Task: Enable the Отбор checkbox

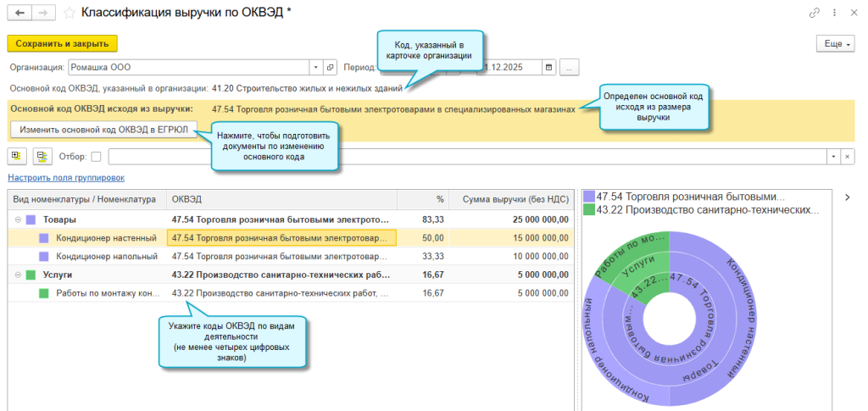Action: pyautogui.click(x=96, y=156)
